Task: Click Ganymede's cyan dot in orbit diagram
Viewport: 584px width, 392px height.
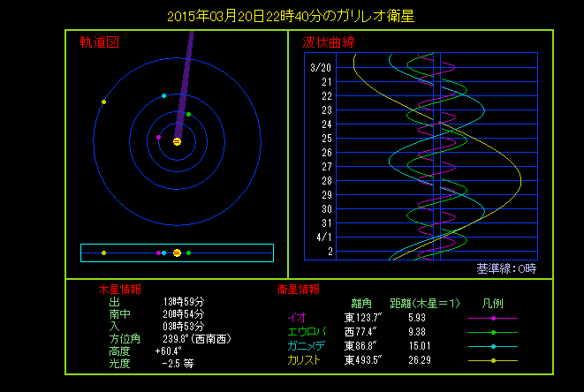Action: pyautogui.click(x=164, y=95)
